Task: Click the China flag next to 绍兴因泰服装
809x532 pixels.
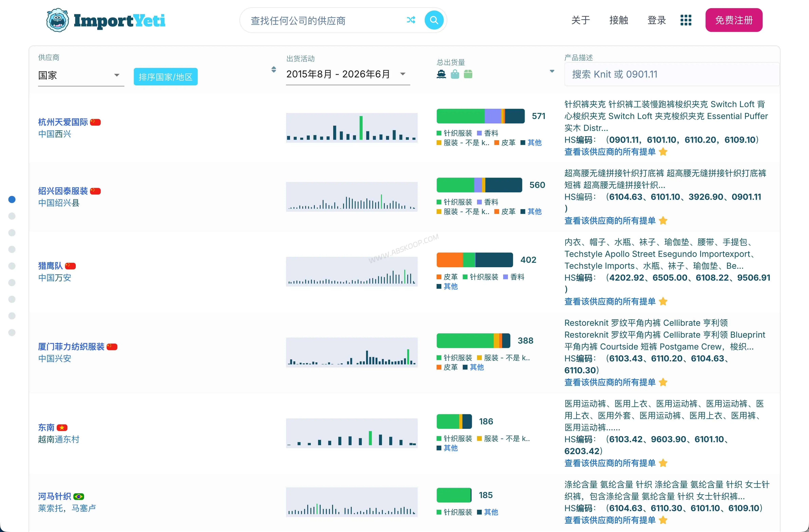Action: 95,191
